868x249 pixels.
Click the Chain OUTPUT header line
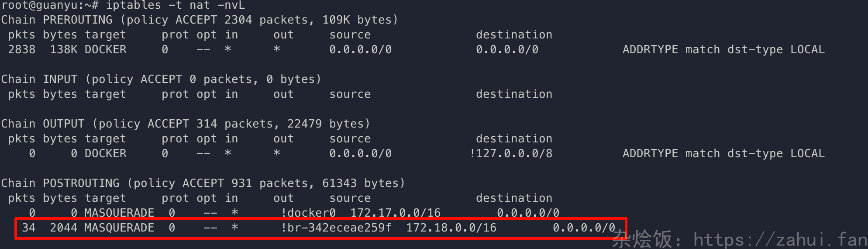[186, 124]
